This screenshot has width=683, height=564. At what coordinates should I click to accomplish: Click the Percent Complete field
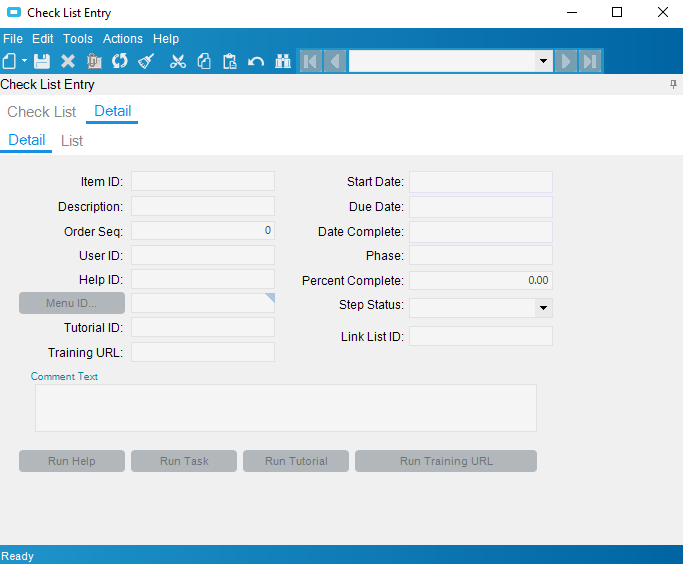[481, 280]
